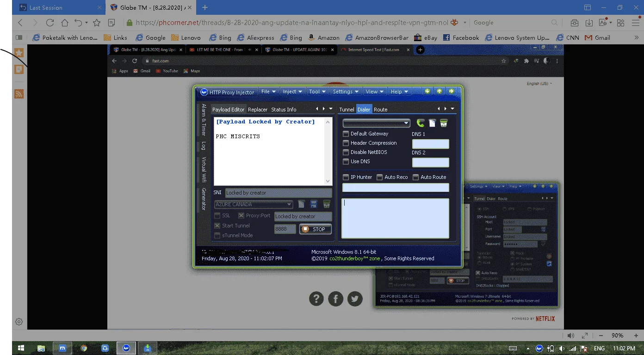Viewport: 644px width, 355px height.
Task: Open the Inject dropdown menu
Action: [292, 92]
